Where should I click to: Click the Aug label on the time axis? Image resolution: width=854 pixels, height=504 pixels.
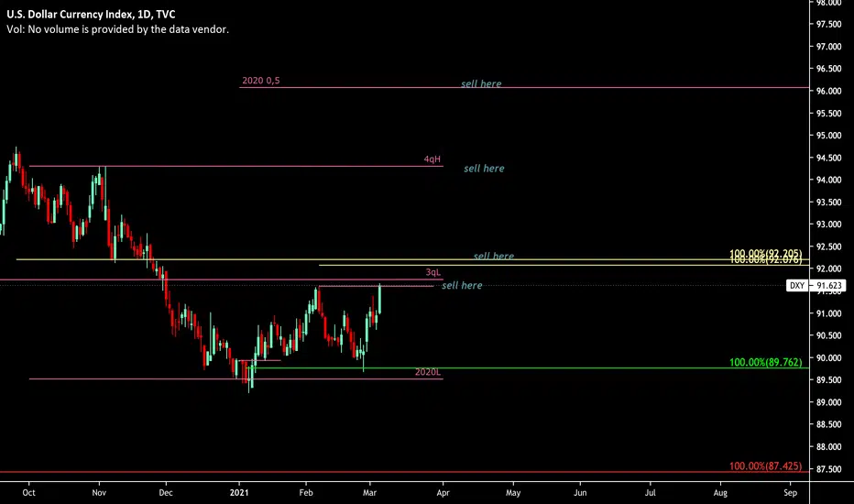[x=720, y=493]
